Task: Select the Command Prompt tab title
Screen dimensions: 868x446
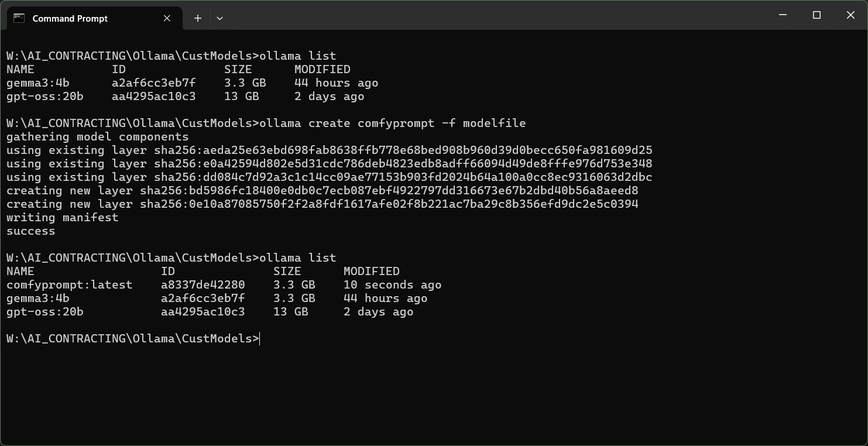Action: click(70, 18)
